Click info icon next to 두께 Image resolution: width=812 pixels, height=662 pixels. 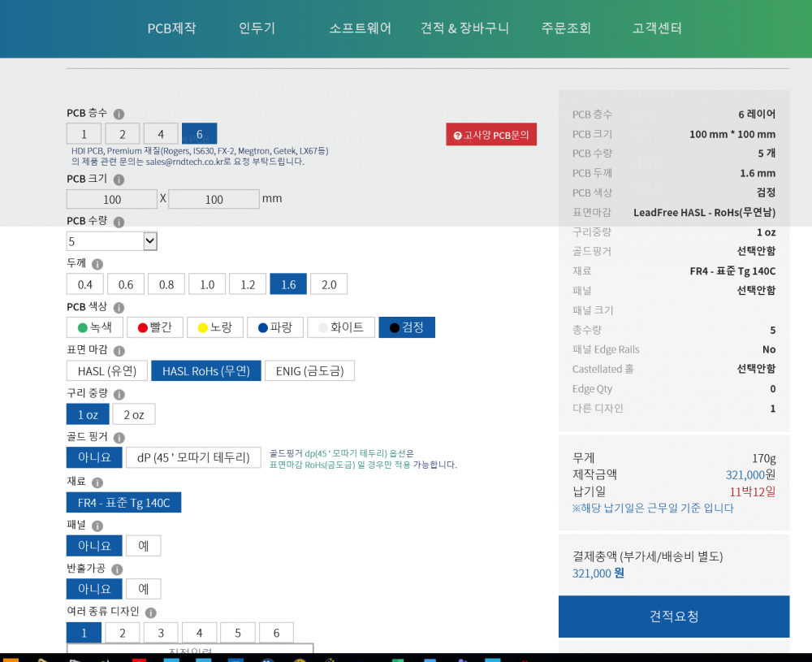pos(97,264)
